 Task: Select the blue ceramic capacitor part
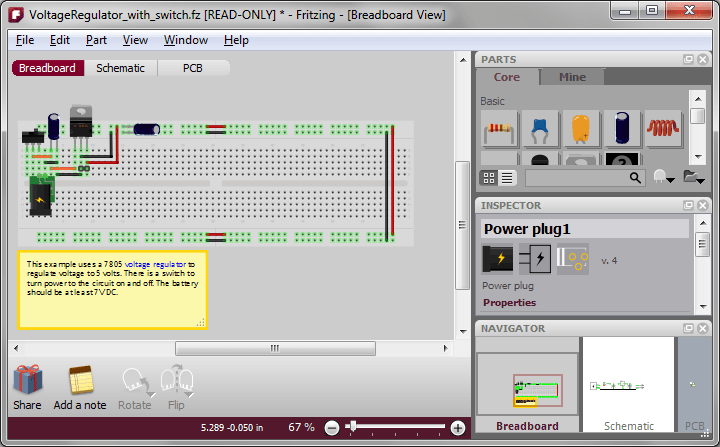point(540,128)
